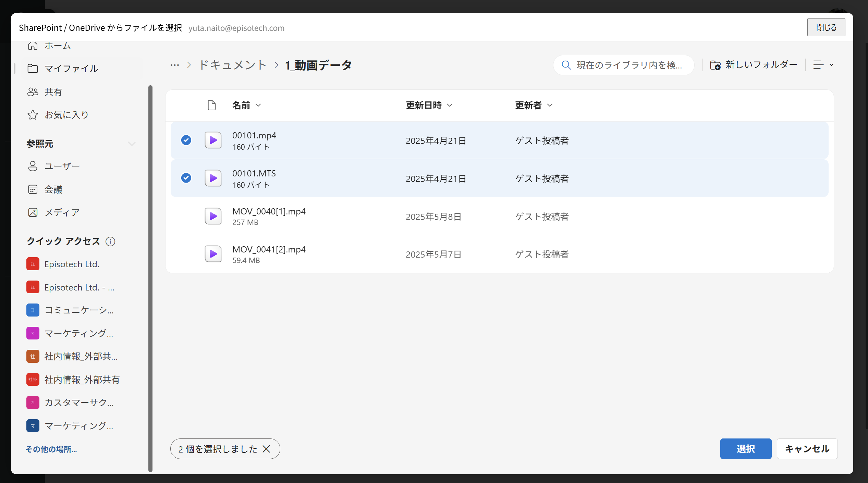Click the video icon for 00101.MTS

pyautogui.click(x=213, y=178)
